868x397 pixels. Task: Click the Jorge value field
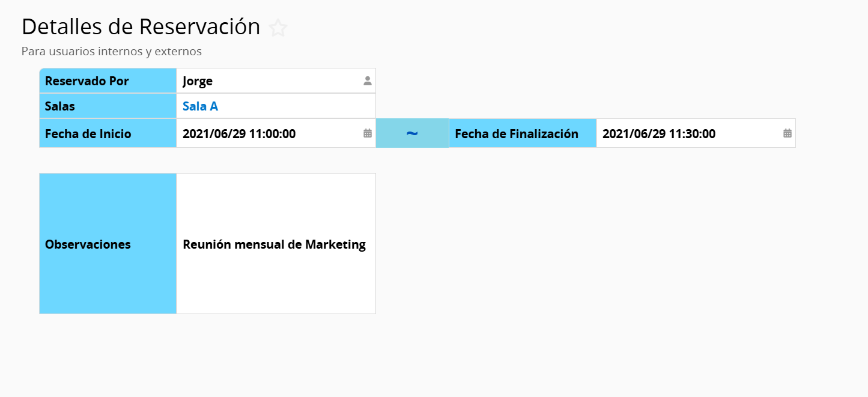point(276,81)
